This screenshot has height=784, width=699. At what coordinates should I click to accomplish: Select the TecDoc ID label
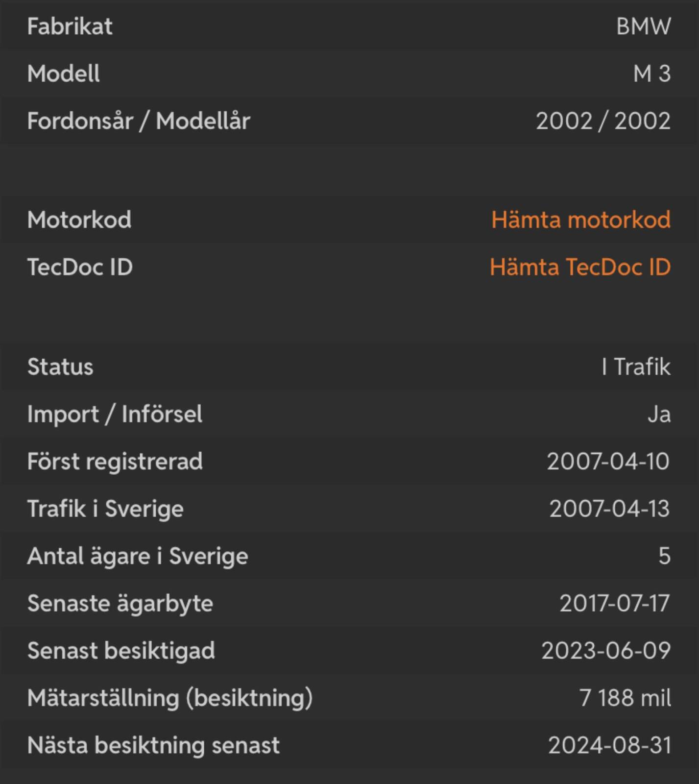(x=80, y=267)
